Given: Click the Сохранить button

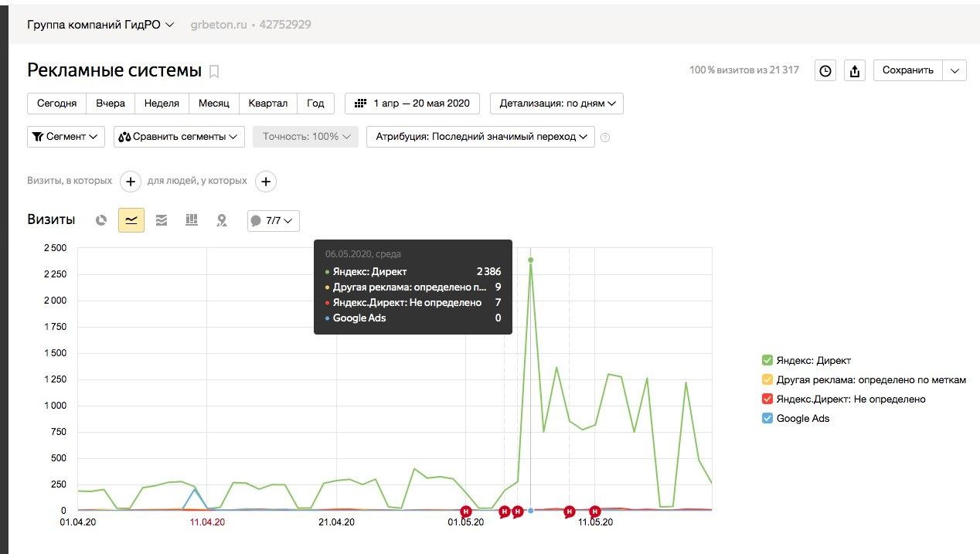Looking at the screenshot, I should (x=908, y=70).
